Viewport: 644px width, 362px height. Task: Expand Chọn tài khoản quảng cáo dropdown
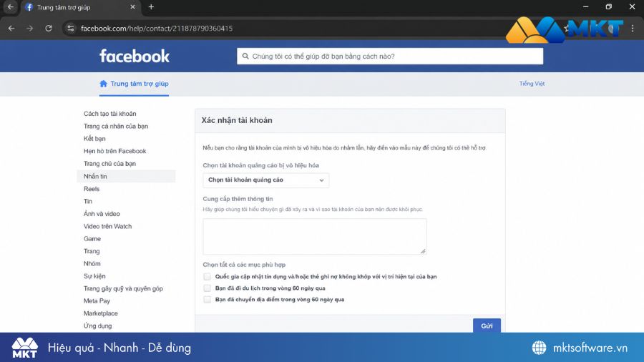coord(265,180)
